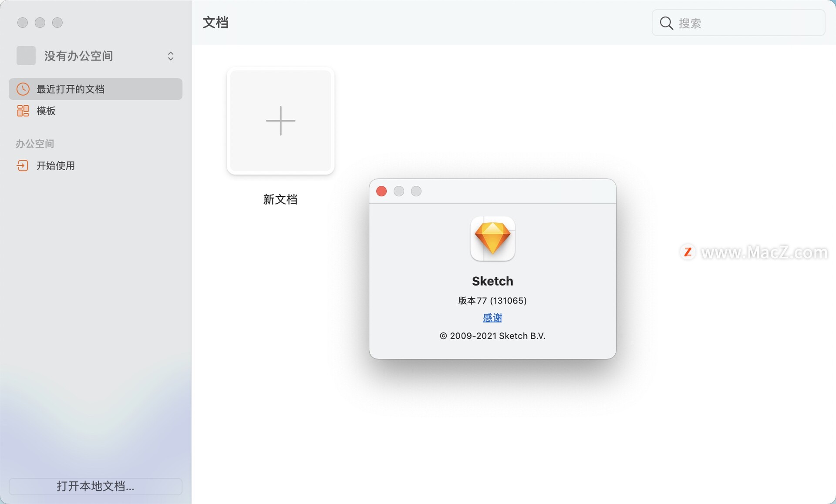Minimize the main documents window
The image size is (836, 504).
click(x=40, y=23)
